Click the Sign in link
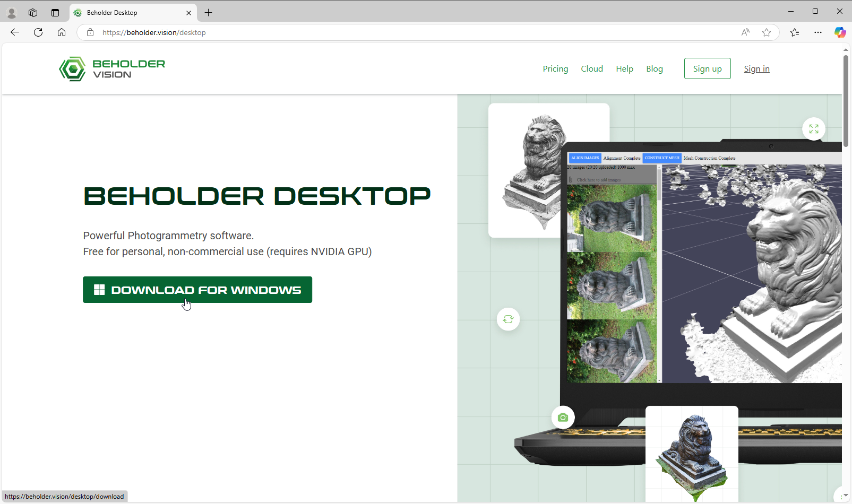The image size is (852, 504). click(756, 69)
